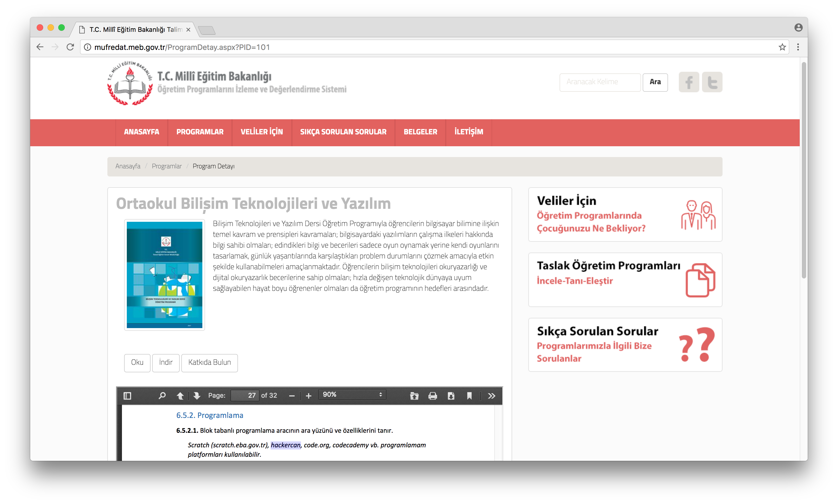Reload the page in the browser
This screenshot has height=504, width=838.
coord(70,47)
